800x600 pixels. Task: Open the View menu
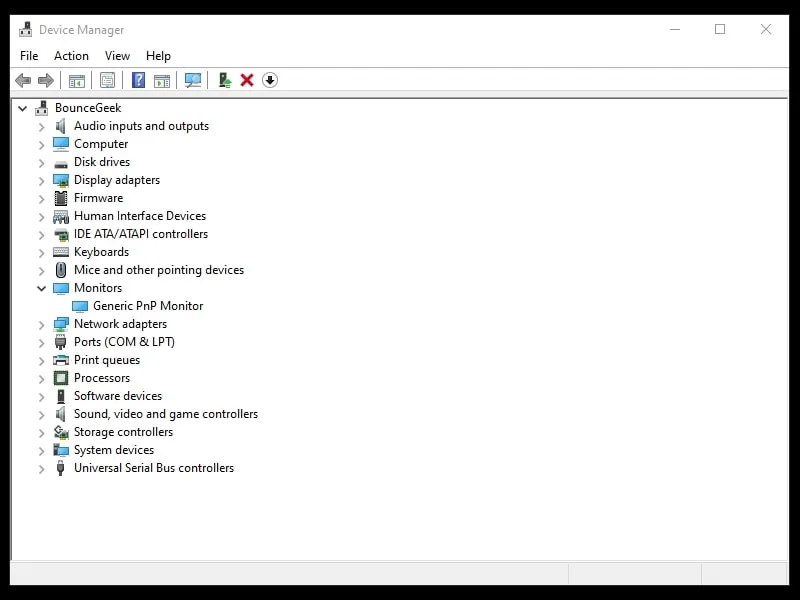coord(117,55)
